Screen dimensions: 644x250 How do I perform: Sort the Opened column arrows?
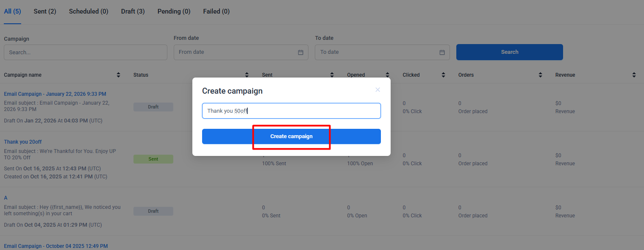click(x=387, y=75)
